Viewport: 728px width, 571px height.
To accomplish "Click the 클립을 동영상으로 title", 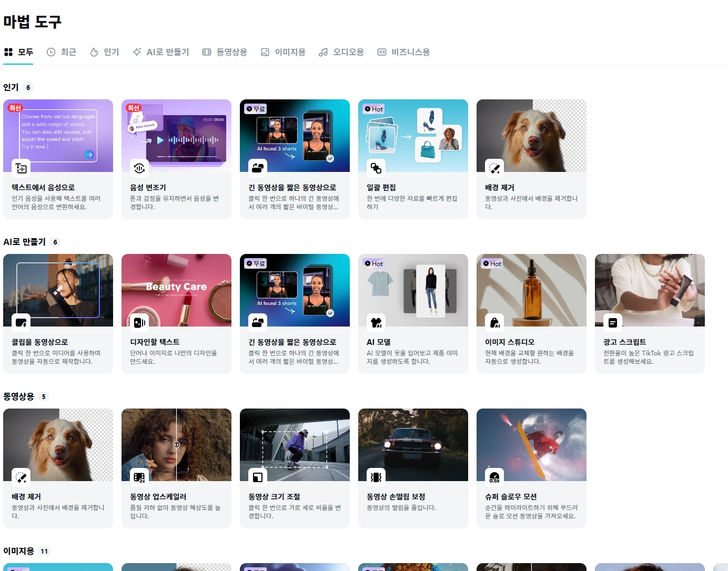I will pos(39,342).
